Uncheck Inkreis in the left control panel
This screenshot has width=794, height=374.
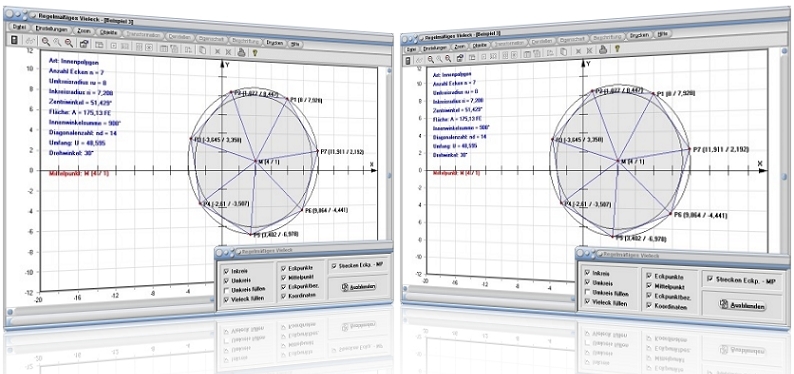coord(225,271)
